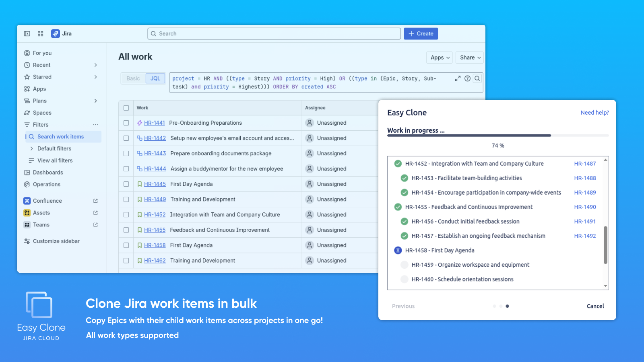Select the JQL tab
This screenshot has width=644, height=362.
(x=155, y=78)
